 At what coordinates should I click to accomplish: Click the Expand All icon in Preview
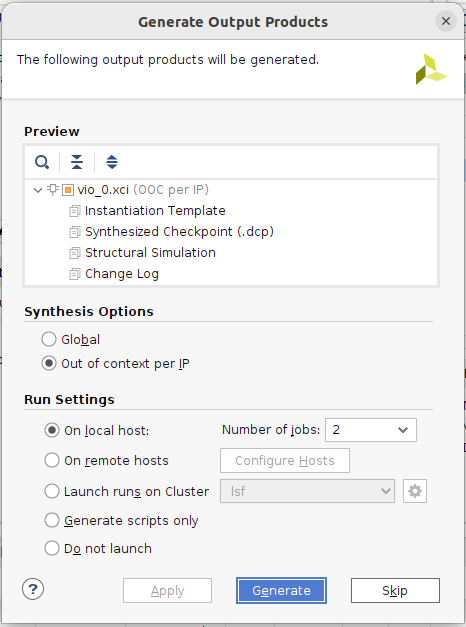point(112,162)
